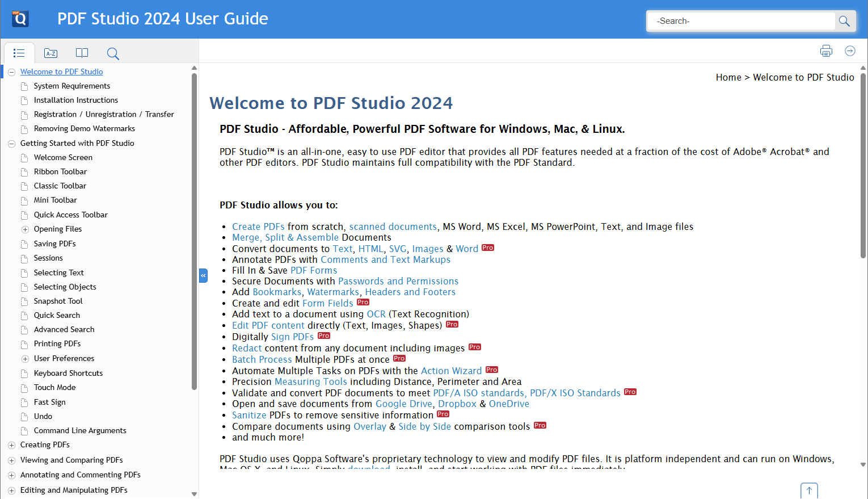This screenshot has width=868, height=499.
Task: Open the Contents panel icon
Action: [x=19, y=53]
